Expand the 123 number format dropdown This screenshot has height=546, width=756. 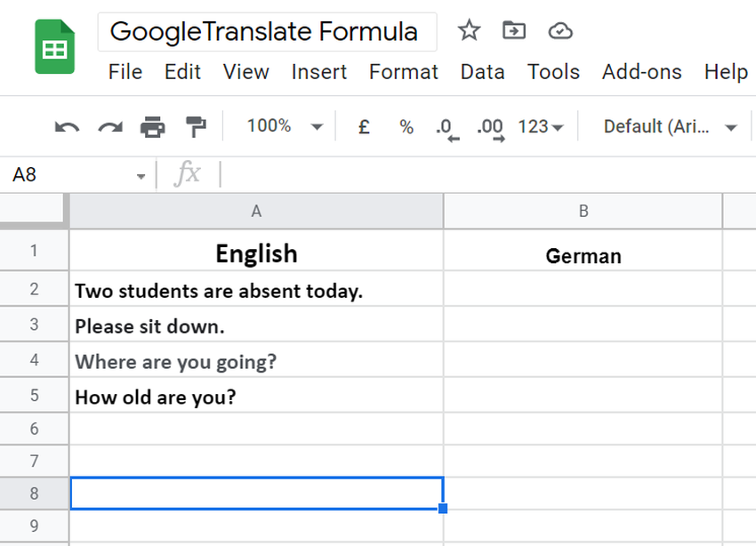(541, 127)
